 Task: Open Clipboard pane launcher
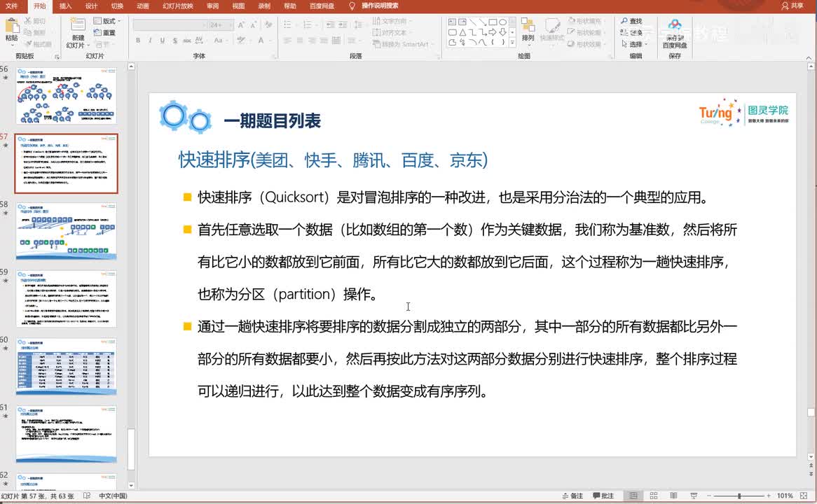coord(57,56)
